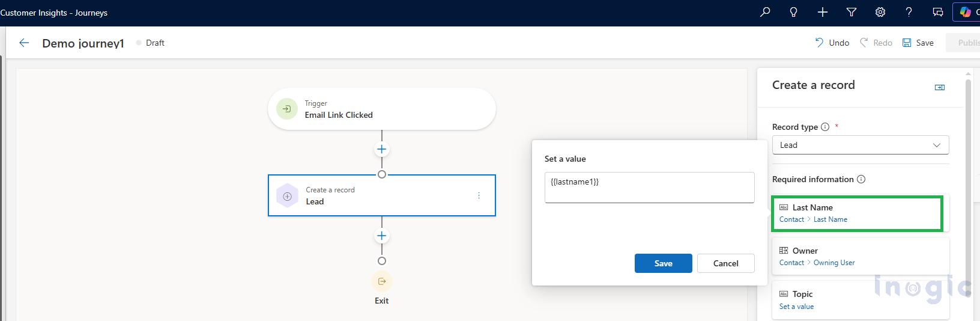
Task: Click the Contact link under Last Name
Action: pyautogui.click(x=791, y=219)
